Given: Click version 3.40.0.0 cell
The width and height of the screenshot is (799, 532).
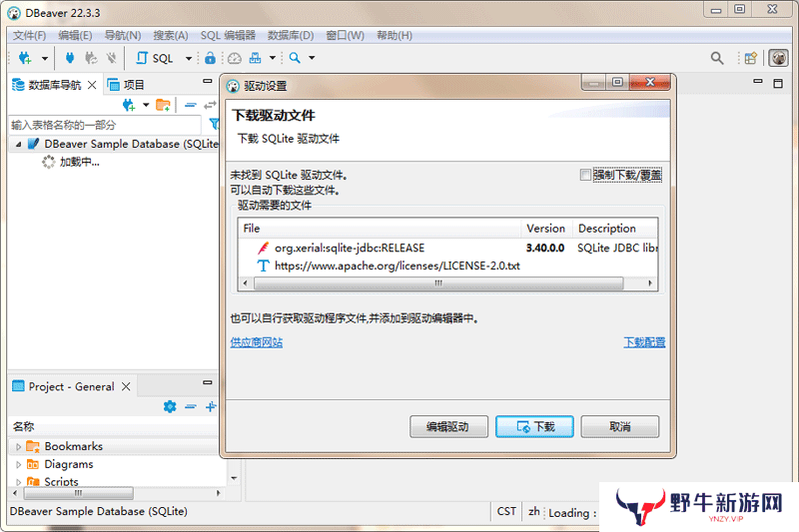Looking at the screenshot, I should (545, 248).
